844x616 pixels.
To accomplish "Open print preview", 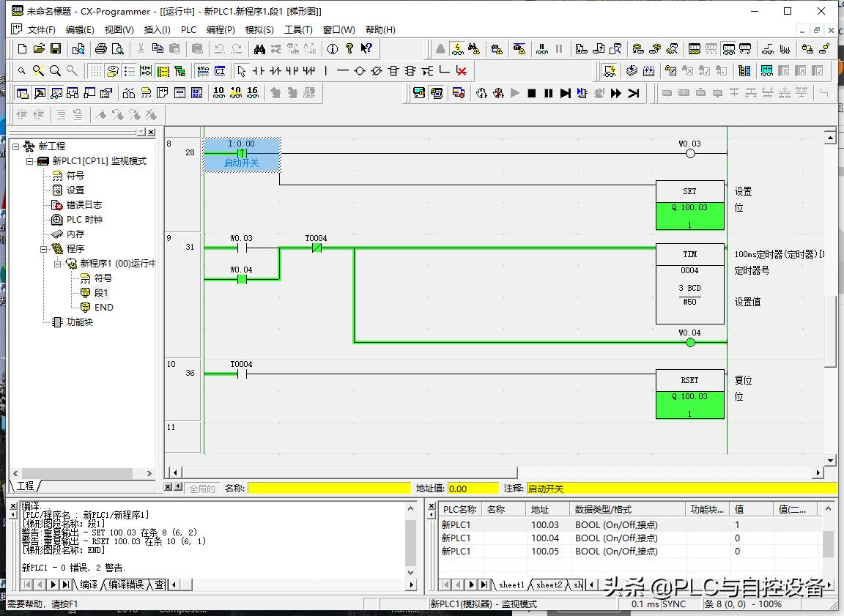I will click(x=117, y=49).
